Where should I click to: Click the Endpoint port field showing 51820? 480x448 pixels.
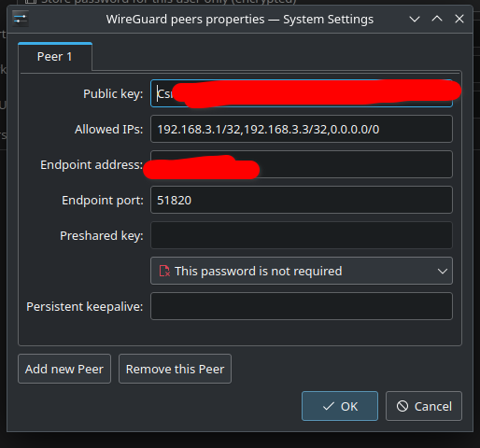point(302,200)
